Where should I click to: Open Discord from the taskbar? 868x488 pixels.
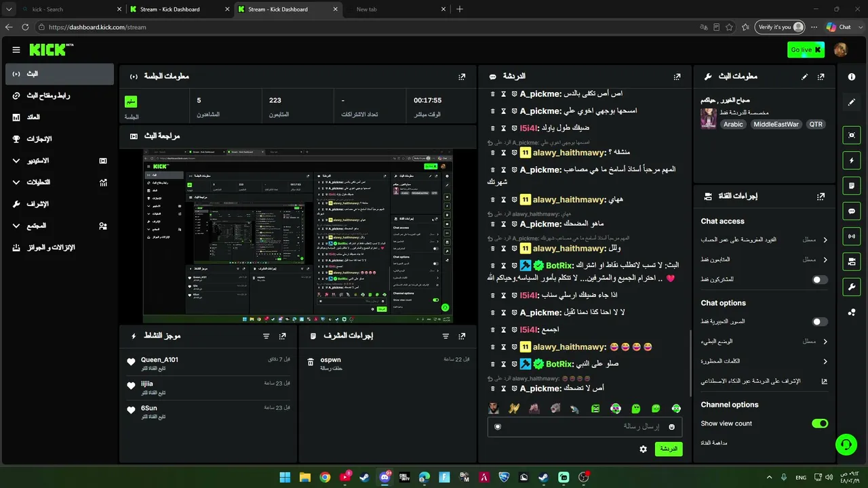tap(384, 477)
